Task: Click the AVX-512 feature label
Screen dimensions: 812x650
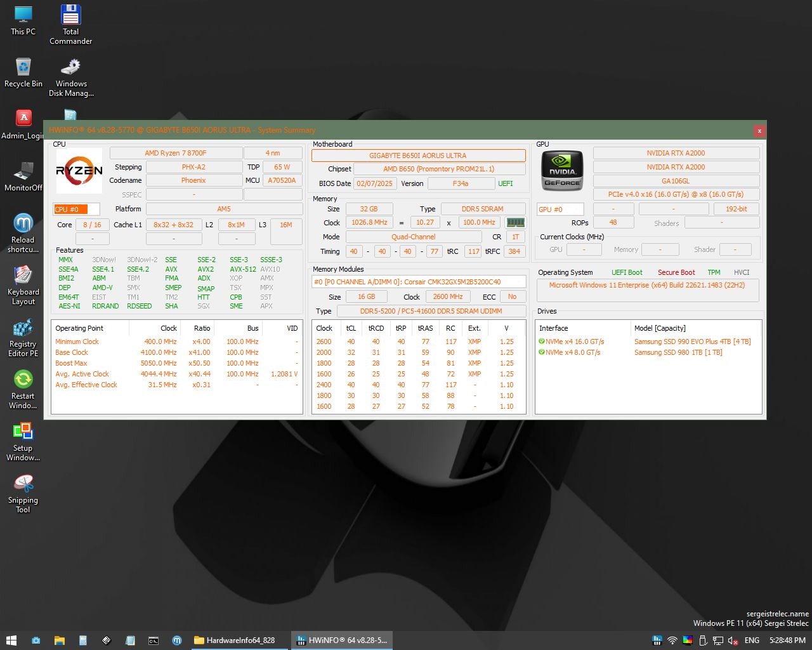Action: click(x=243, y=269)
